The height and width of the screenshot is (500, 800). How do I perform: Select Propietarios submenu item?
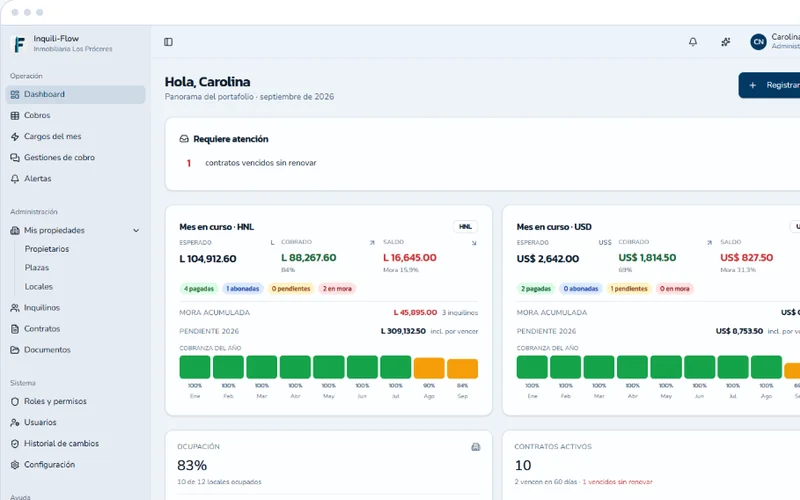coord(47,249)
